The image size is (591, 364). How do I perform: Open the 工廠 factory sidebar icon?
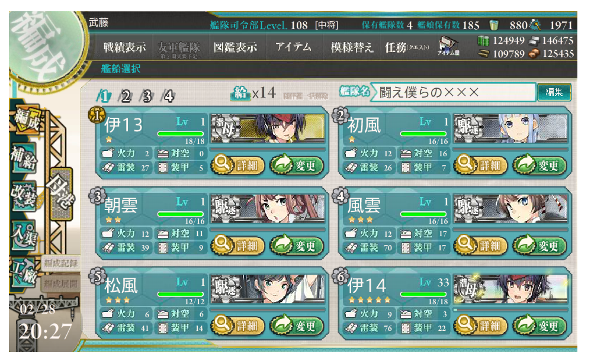coord(24,272)
